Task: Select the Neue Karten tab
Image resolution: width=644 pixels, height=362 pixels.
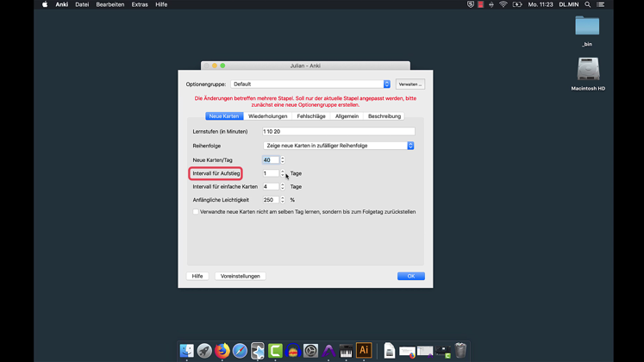Action: (224, 116)
